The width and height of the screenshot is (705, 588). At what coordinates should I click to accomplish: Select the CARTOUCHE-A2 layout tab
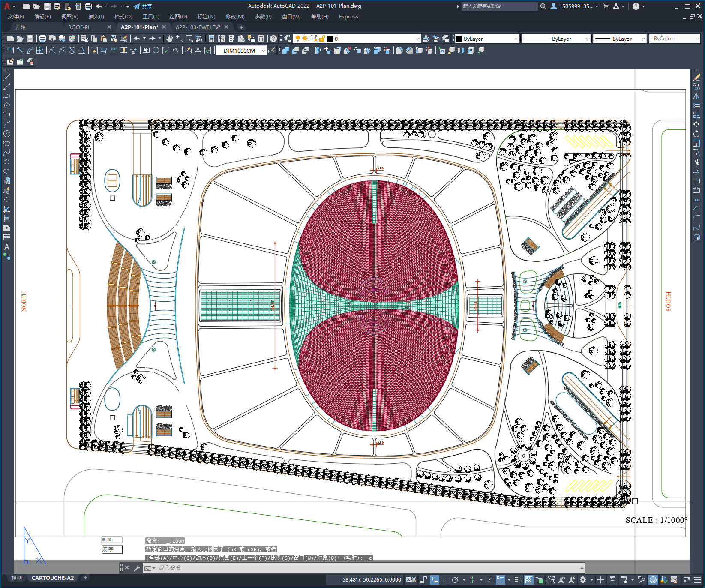point(53,578)
